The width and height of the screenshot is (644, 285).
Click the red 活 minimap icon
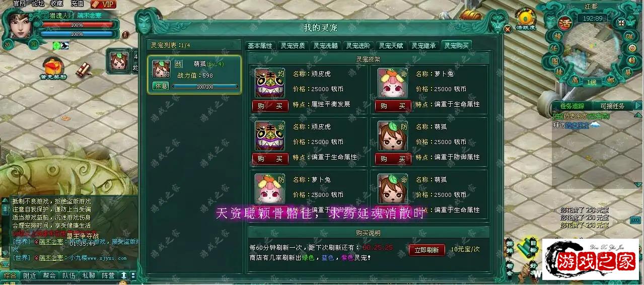[564, 23]
